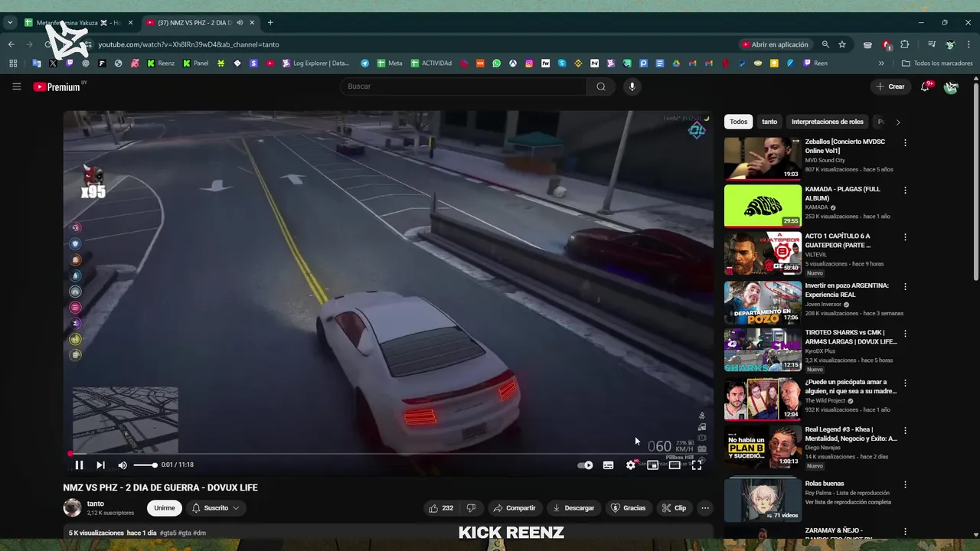Screen dimensions: 980x551
Task: Mute the video player audio
Action: [x=122, y=465]
